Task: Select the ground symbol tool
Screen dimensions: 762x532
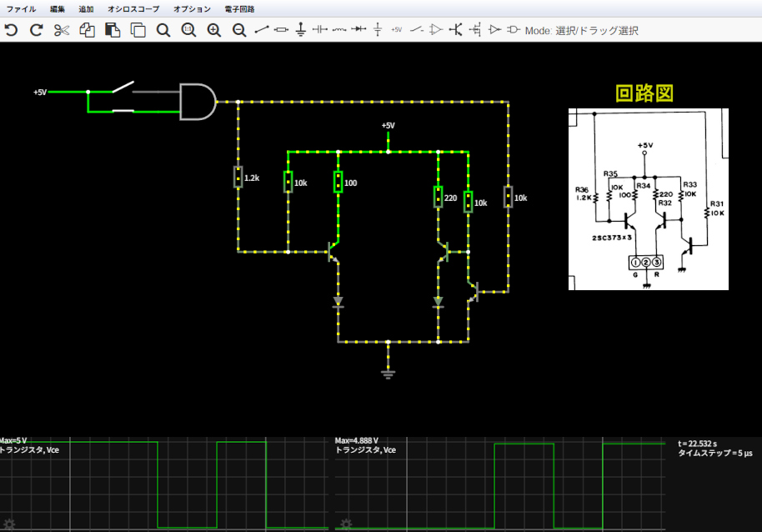Action: pyautogui.click(x=301, y=30)
